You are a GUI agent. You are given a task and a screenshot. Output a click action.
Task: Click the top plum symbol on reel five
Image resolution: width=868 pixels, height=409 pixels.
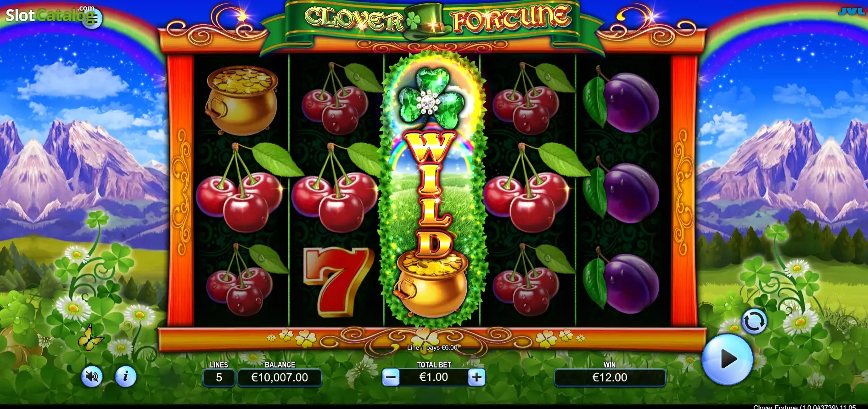(621, 100)
